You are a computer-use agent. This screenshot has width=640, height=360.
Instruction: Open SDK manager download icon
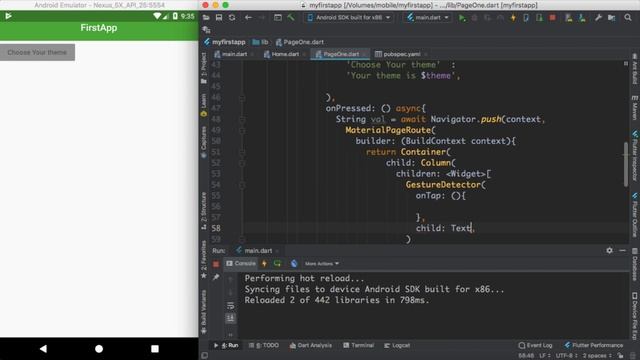(582, 18)
